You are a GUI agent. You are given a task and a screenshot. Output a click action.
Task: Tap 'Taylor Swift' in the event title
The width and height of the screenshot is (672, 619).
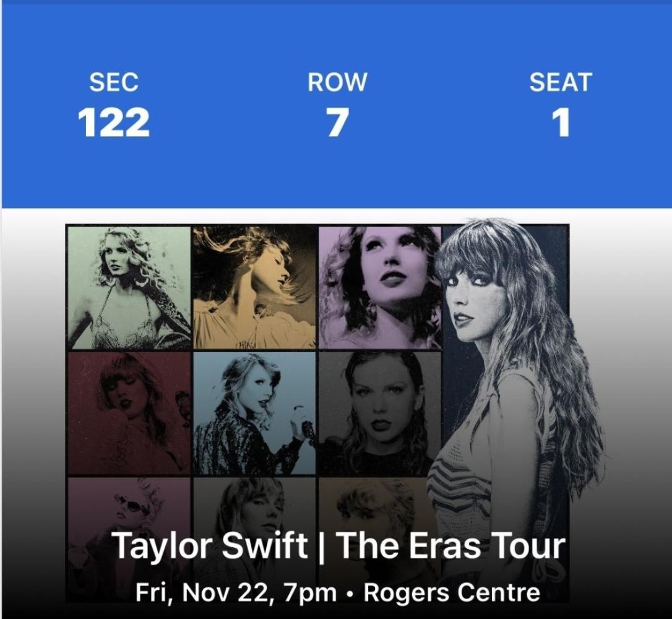[x=210, y=546]
